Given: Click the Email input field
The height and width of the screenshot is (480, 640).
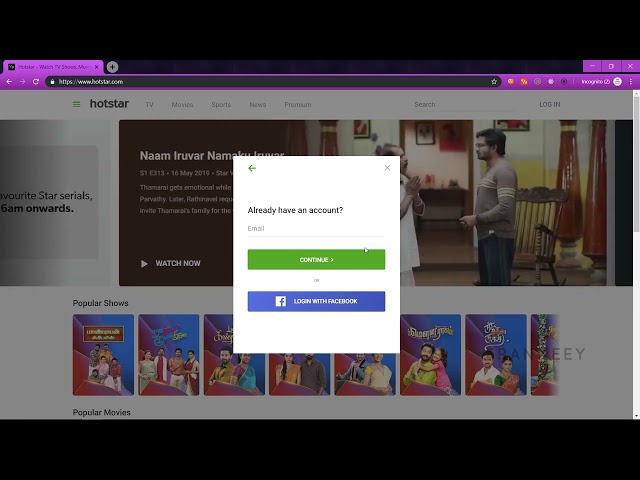Looking at the screenshot, I should (316, 229).
